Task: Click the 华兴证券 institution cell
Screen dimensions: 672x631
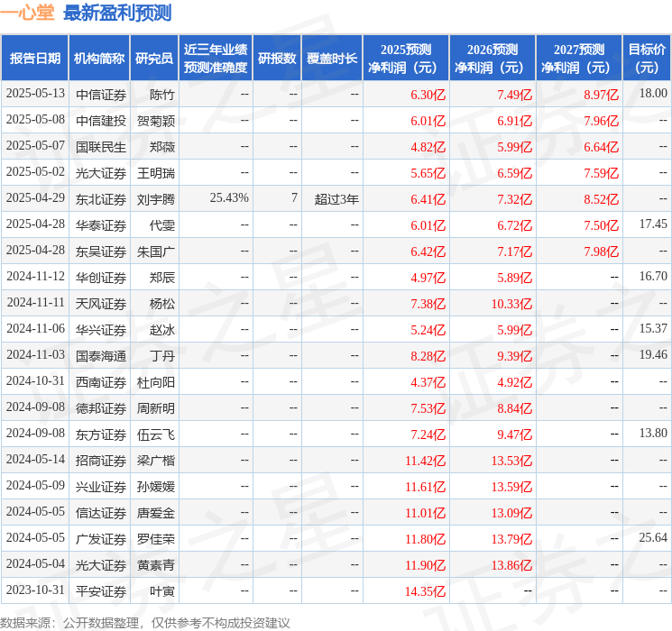Action: tap(101, 329)
